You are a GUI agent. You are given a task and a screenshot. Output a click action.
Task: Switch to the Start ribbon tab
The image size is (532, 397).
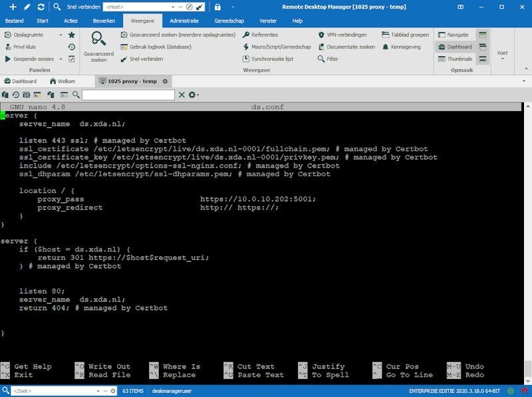43,21
